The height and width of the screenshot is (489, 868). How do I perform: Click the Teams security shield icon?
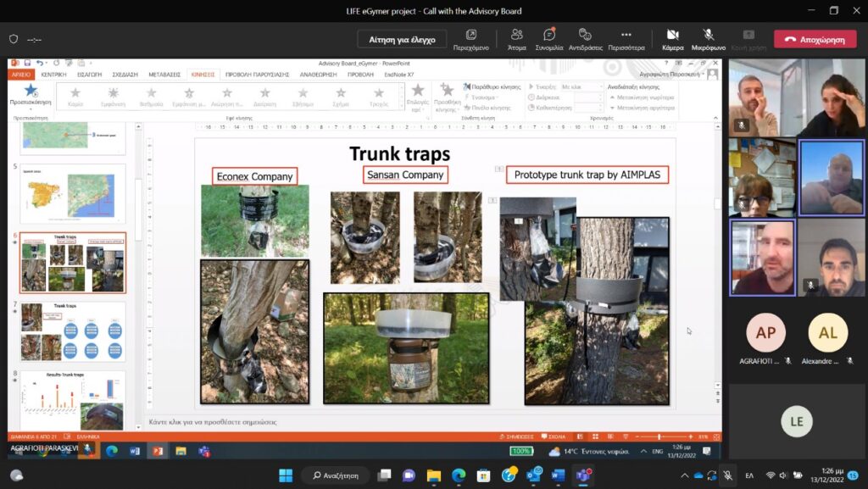point(14,39)
